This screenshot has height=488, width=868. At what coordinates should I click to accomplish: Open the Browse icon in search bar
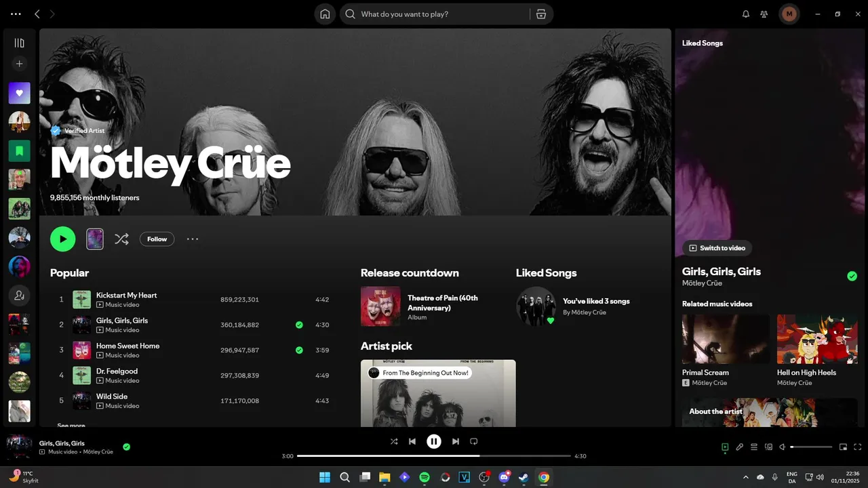point(540,14)
